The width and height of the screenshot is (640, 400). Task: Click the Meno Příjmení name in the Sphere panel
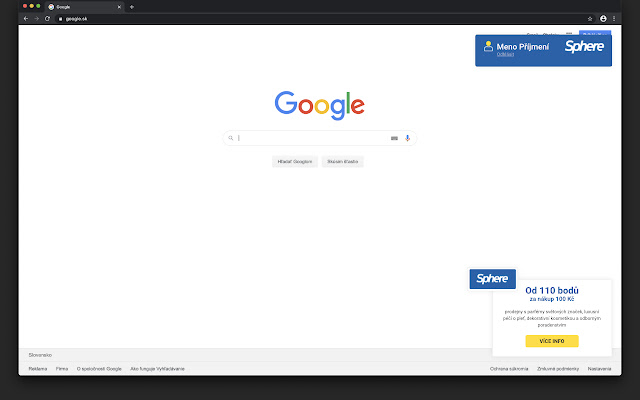click(523, 47)
